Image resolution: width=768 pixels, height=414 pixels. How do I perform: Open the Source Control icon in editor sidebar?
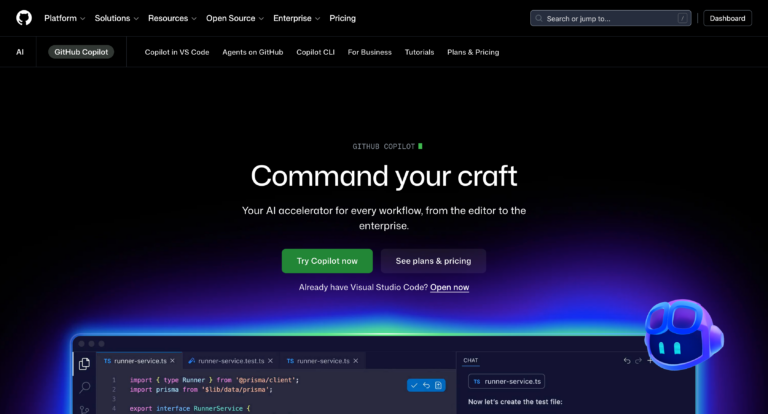(84, 409)
